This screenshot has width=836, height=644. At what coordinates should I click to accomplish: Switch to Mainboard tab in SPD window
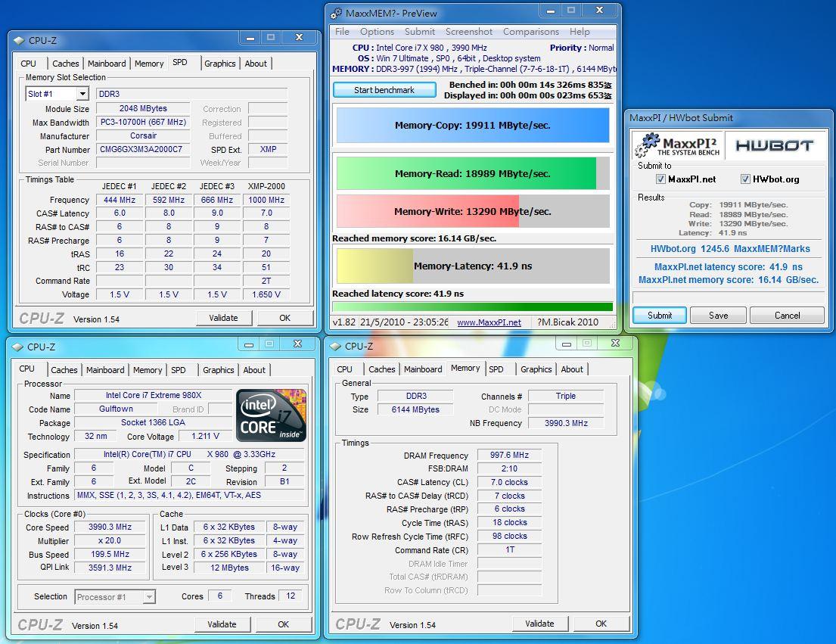point(107,64)
